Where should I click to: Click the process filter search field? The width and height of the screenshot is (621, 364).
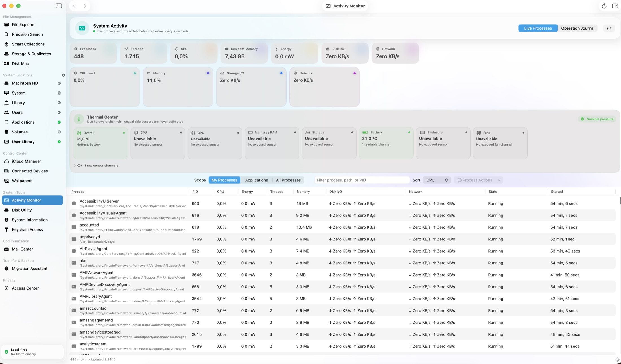[x=362, y=180]
